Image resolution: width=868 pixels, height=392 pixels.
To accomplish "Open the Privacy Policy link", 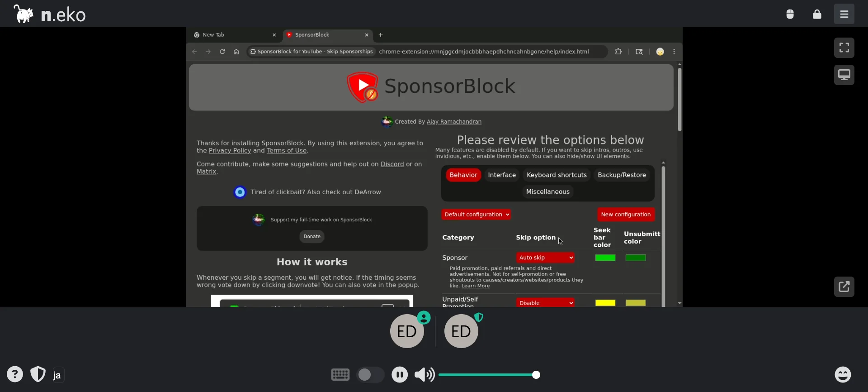I will tap(230, 150).
